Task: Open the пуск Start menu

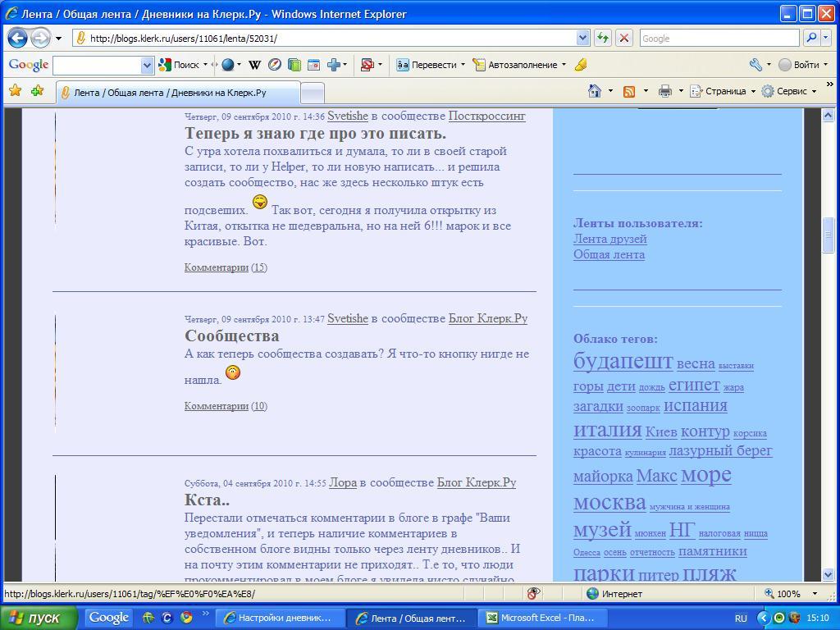Action: click(x=39, y=618)
